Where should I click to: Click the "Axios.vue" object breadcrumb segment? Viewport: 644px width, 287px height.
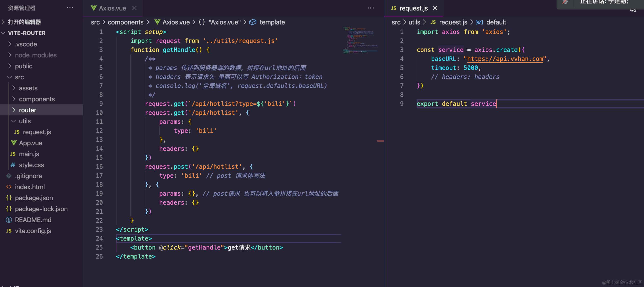225,22
